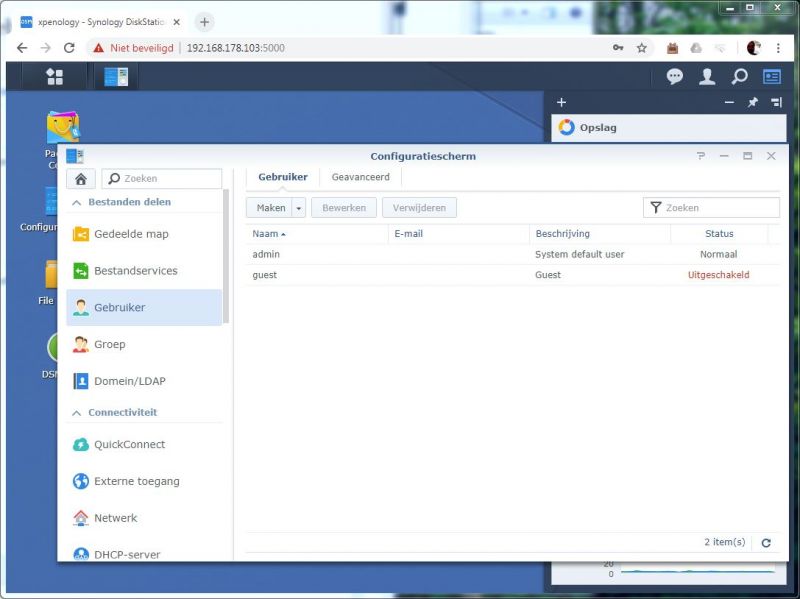Click the sidebar vertical scrollbar
Screen dimensions: 800x599
(x=226, y=256)
